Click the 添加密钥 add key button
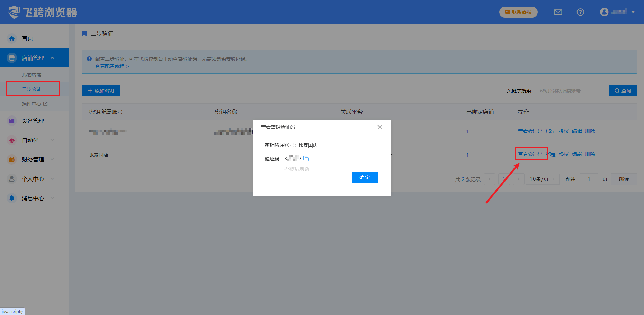 tap(101, 91)
